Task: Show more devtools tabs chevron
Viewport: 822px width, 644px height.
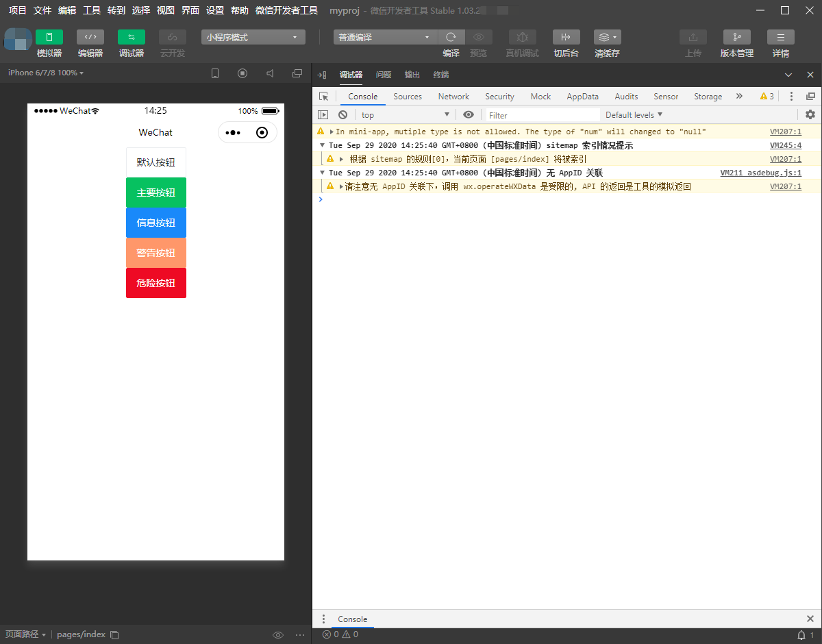Action: [x=739, y=97]
